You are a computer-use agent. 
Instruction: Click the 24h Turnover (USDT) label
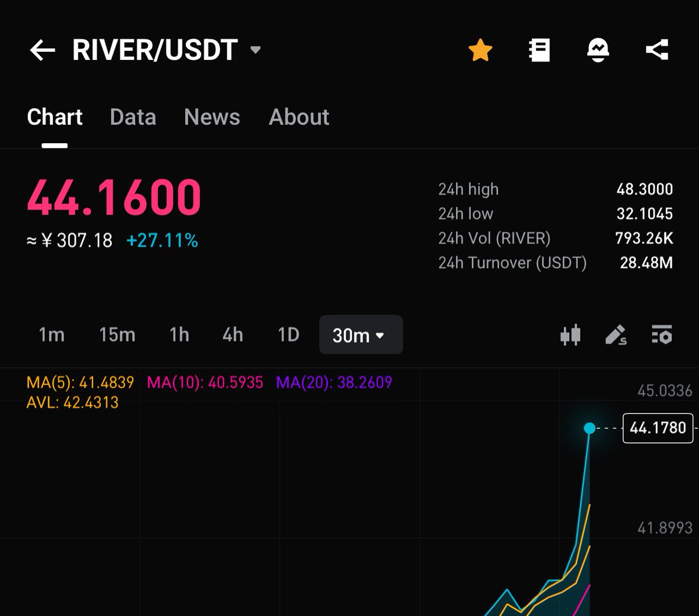tap(513, 263)
